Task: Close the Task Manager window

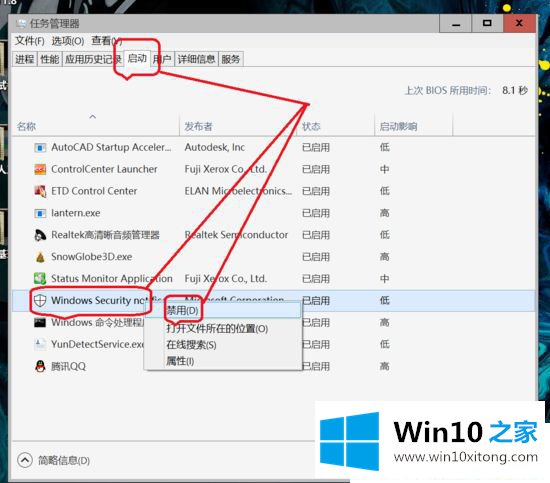Action: (519, 24)
